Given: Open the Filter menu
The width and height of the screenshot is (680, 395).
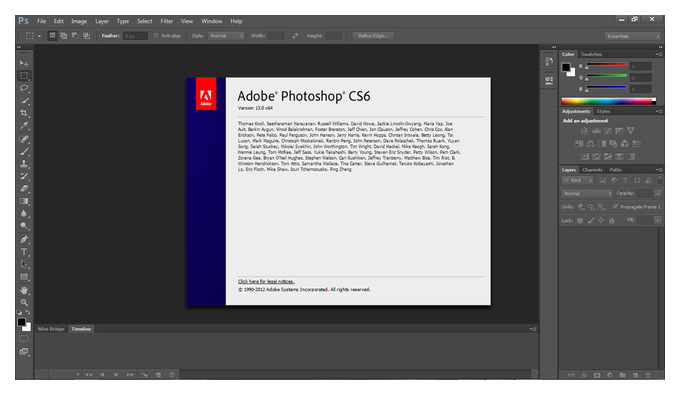Looking at the screenshot, I should coord(167,21).
